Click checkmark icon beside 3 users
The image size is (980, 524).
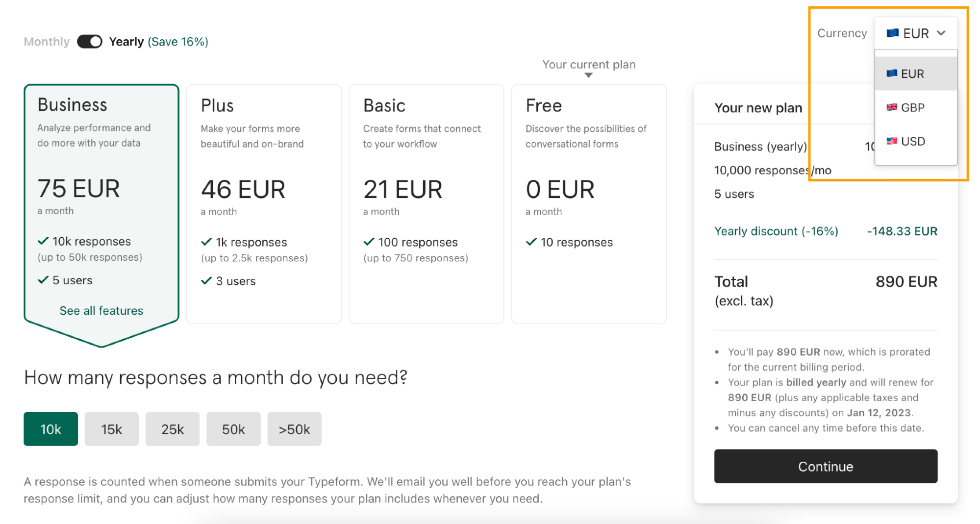click(206, 280)
